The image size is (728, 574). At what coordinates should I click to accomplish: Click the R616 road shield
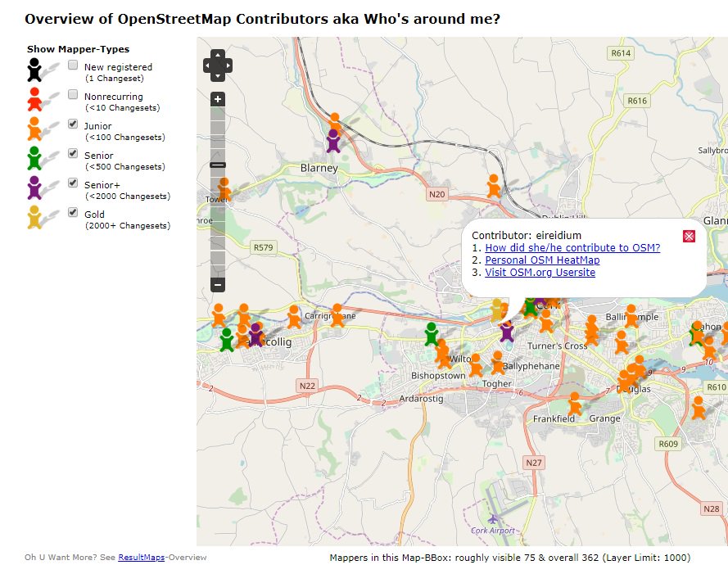[637, 101]
